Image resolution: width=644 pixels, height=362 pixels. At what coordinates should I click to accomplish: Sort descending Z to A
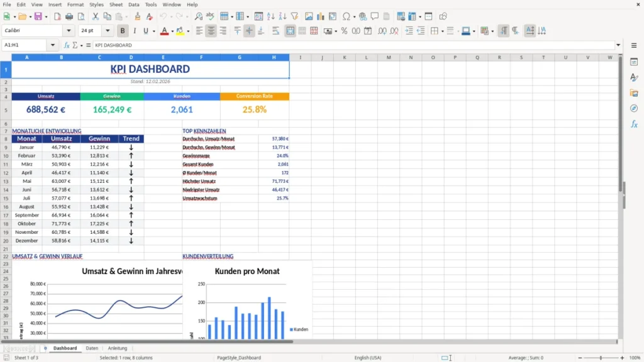282,16
